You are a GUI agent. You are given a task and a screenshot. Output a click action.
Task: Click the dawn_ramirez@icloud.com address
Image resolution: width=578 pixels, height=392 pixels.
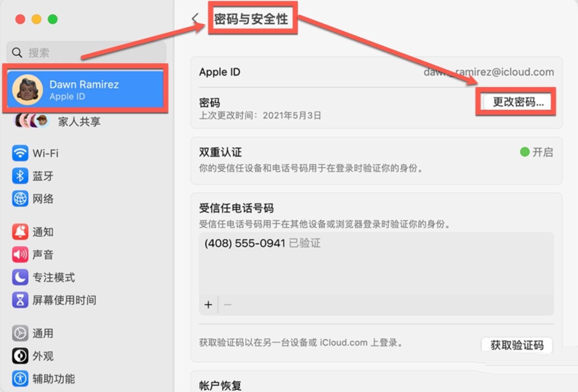tap(489, 72)
